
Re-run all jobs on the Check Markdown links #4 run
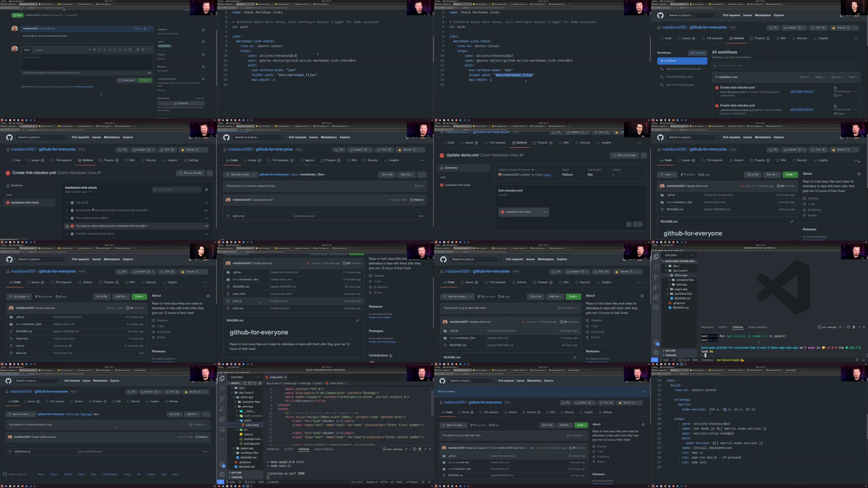624,155
